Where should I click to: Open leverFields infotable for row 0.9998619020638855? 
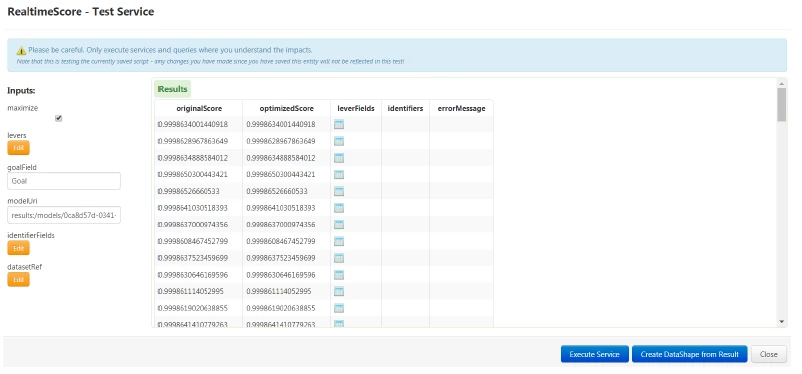(x=339, y=308)
